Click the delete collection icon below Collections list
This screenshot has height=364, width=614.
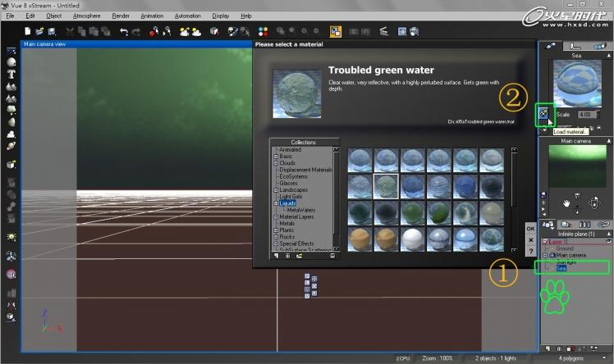click(288, 256)
